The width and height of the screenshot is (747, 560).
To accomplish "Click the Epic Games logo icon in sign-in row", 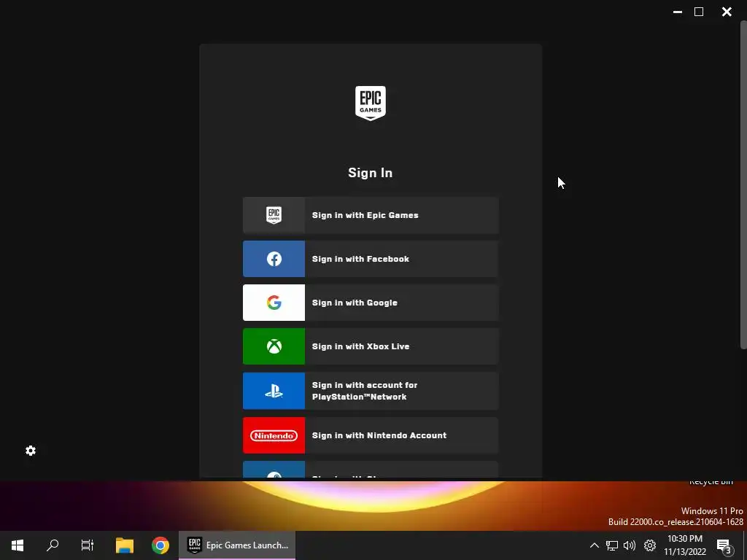I will (274, 215).
